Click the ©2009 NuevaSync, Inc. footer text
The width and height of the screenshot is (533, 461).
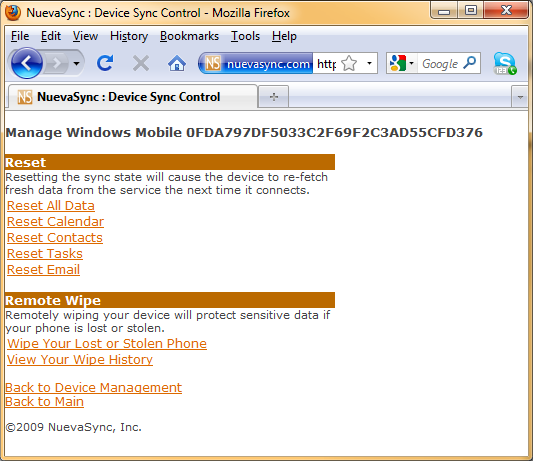pyautogui.click(x=73, y=427)
